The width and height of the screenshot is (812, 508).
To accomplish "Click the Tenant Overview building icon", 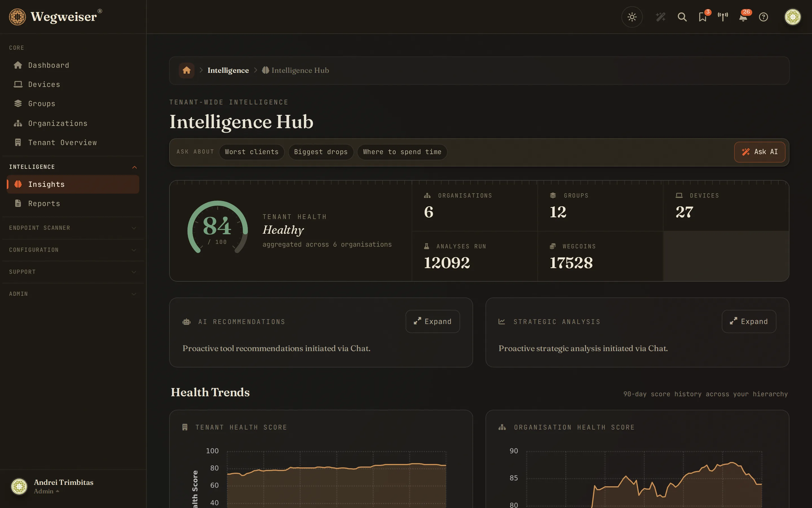I will (x=18, y=143).
